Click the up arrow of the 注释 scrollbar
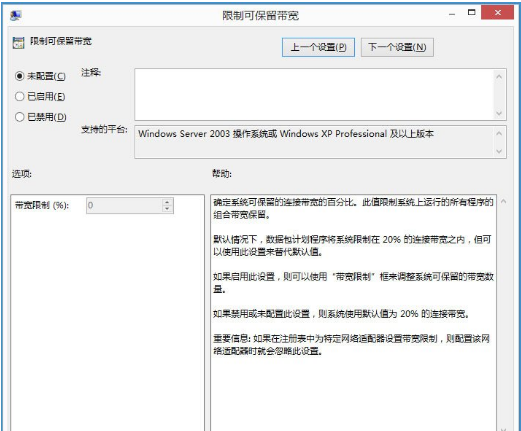521x431 pixels. pyautogui.click(x=499, y=77)
